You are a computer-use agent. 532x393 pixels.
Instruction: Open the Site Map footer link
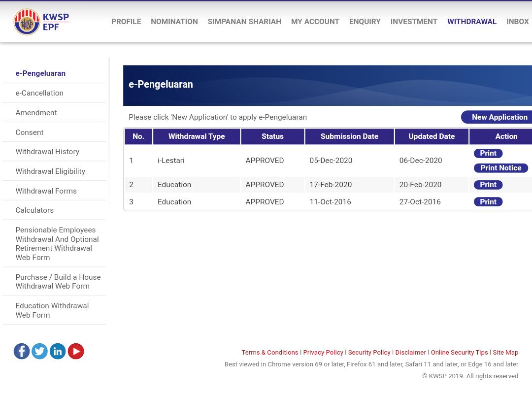tap(505, 352)
